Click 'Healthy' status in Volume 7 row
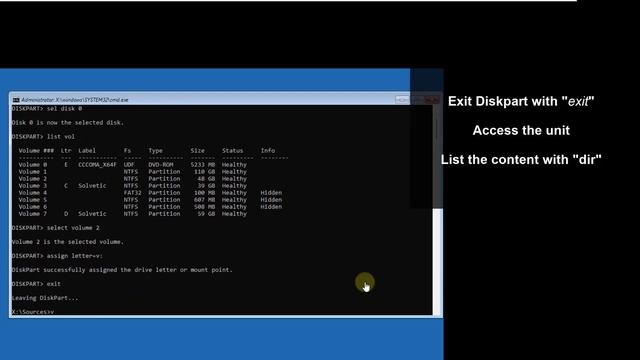 pos(234,214)
